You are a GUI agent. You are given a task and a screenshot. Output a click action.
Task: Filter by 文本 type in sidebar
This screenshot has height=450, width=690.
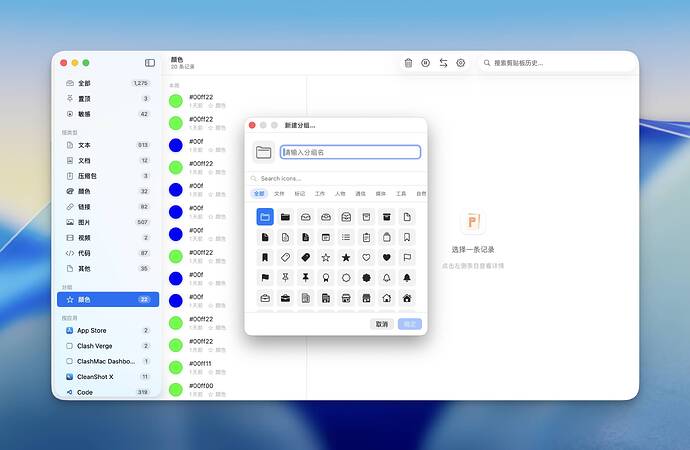click(x=108, y=145)
